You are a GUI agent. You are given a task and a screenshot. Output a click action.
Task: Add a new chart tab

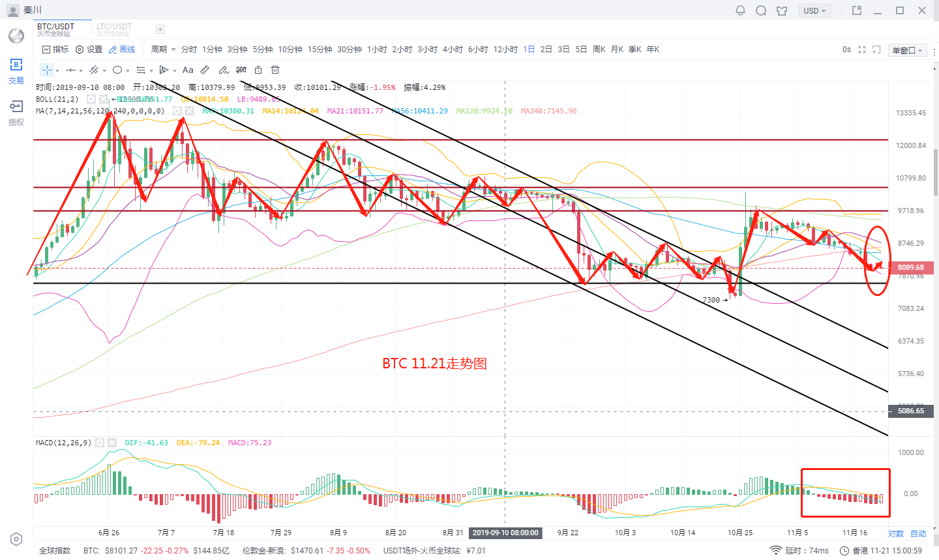point(160,29)
